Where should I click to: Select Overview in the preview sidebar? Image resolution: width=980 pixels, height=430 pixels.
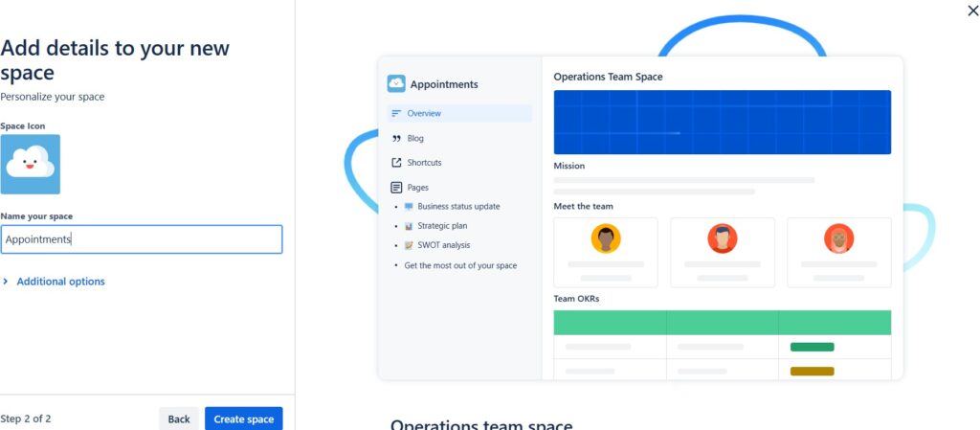(459, 113)
